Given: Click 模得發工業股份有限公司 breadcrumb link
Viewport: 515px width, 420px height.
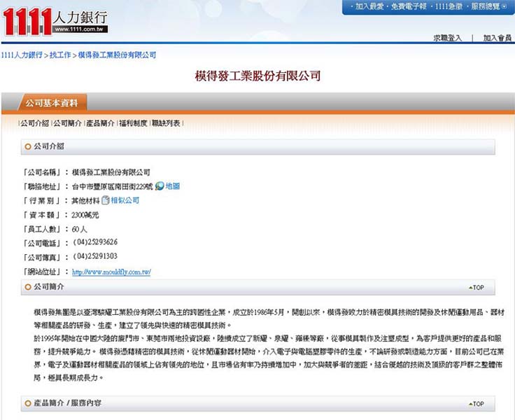Looking at the screenshot, I should coord(117,55).
